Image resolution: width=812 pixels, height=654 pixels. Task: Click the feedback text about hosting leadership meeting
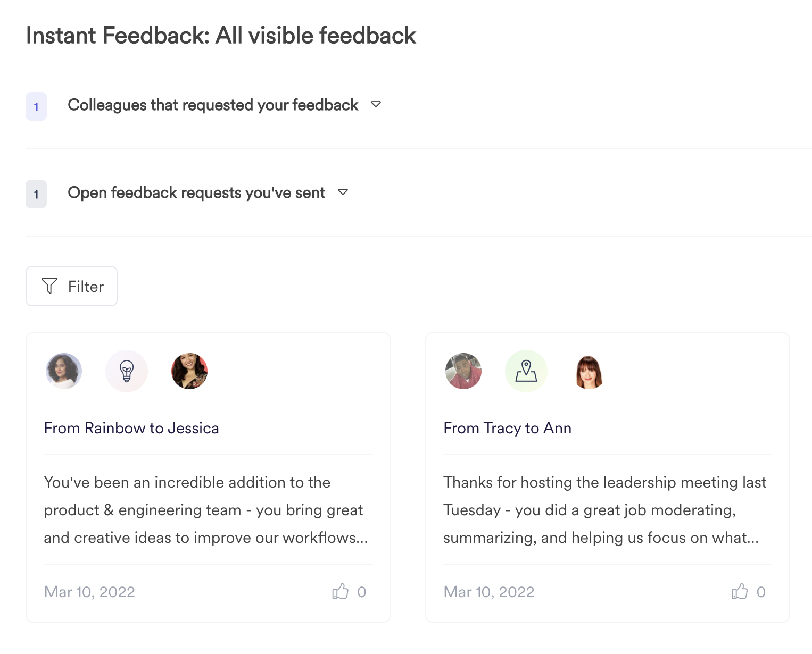click(x=604, y=510)
